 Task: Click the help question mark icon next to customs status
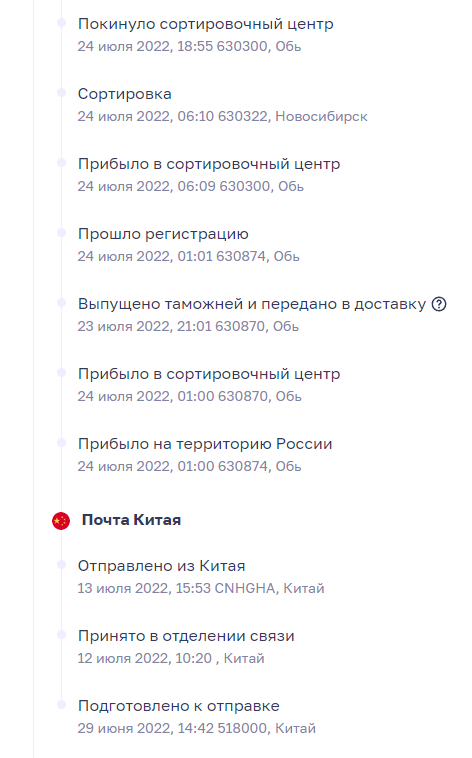point(439,305)
